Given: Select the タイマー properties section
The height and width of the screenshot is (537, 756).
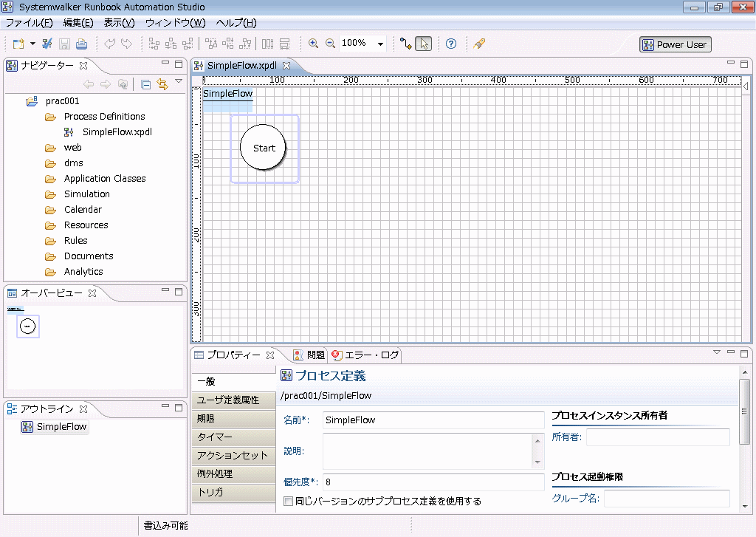Looking at the screenshot, I should click(x=233, y=437).
